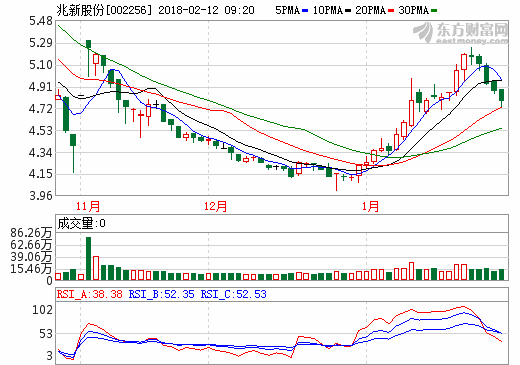
Task: Click the RSI_C:52.53 indicator value
Action: pos(234,294)
